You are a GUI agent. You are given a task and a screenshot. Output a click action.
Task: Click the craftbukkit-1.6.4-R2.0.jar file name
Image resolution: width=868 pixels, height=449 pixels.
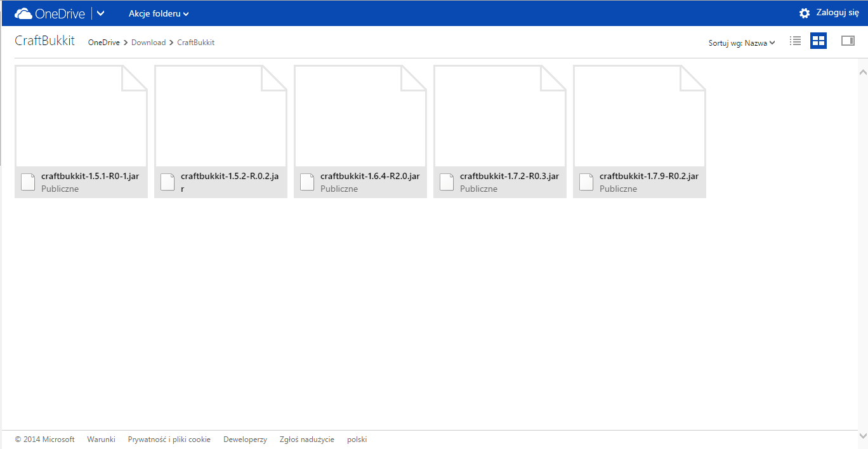(370, 176)
